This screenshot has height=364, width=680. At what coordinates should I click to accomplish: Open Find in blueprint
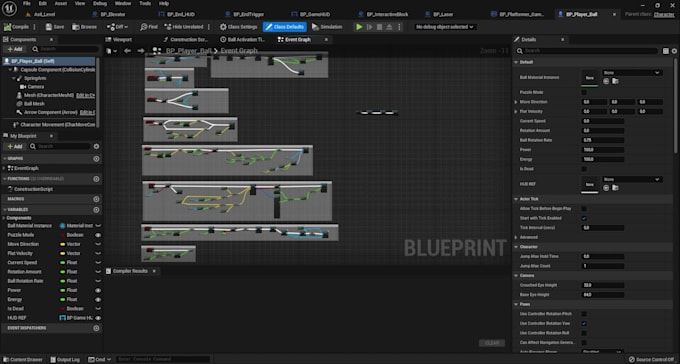tap(149, 27)
